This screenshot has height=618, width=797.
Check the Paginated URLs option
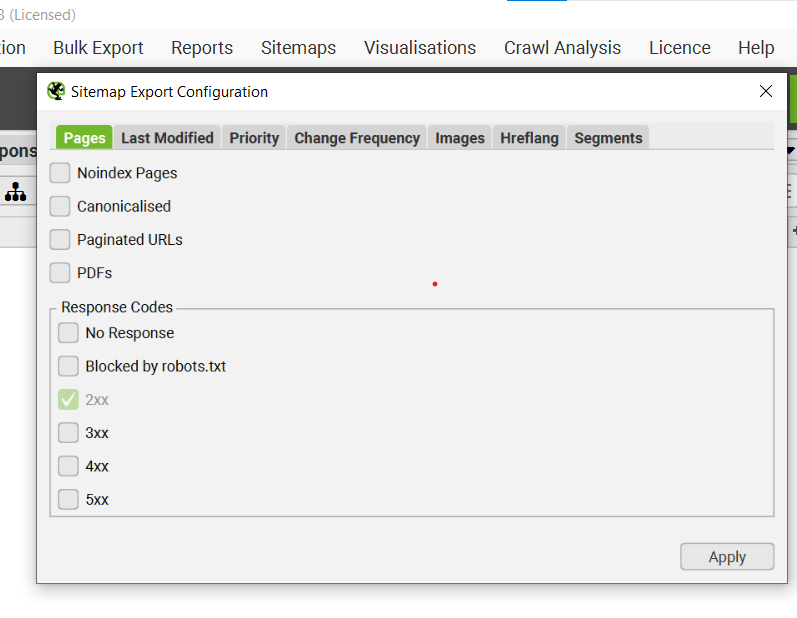tap(60, 239)
